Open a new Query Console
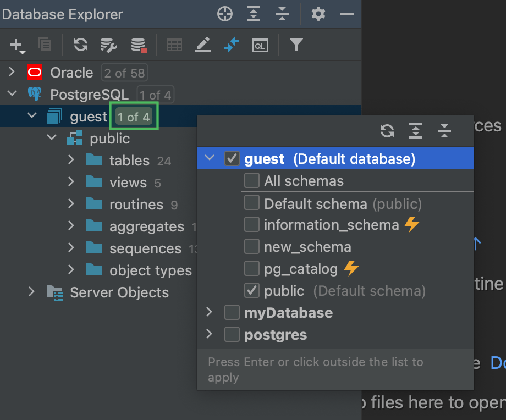Viewport: 506px width, 420px height. coord(260,45)
